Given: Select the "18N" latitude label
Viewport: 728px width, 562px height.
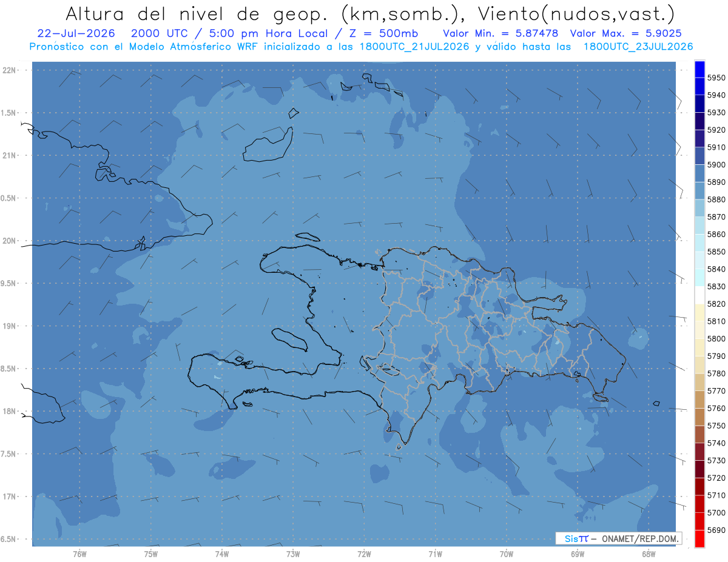Looking at the screenshot, I should click(9, 411).
